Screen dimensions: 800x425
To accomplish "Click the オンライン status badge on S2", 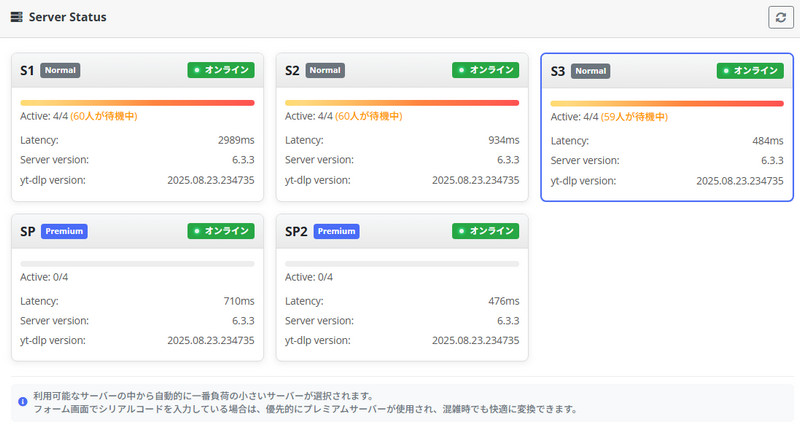I will (485, 70).
